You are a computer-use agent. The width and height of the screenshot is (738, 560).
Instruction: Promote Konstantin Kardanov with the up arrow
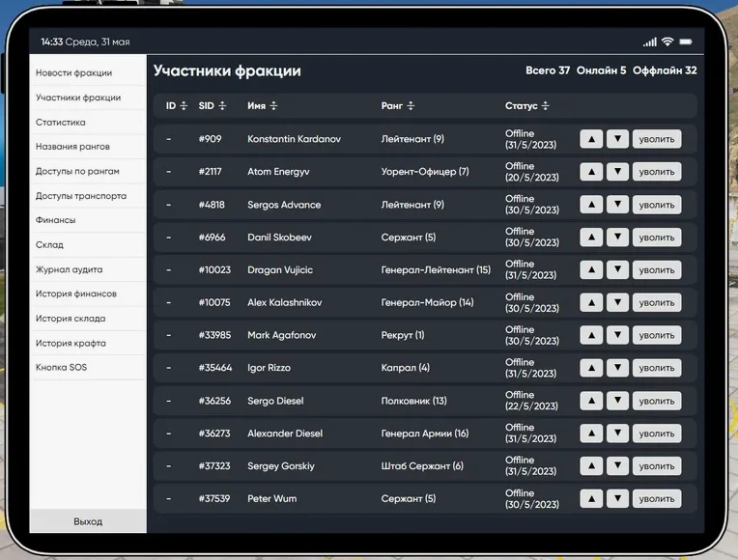click(591, 139)
